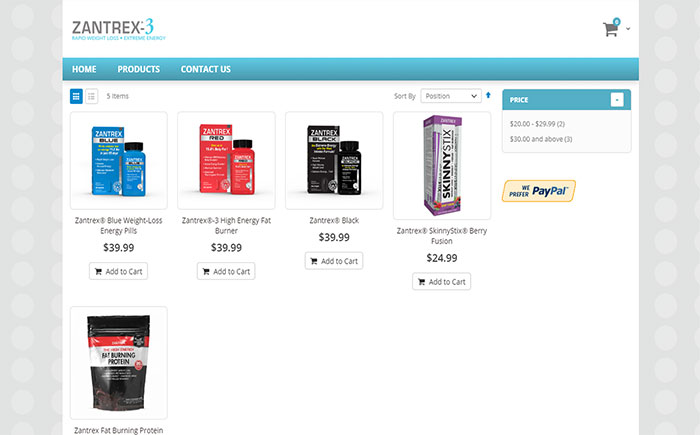The height and width of the screenshot is (435, 700).
Task: Collapse the Price filter panel
Action: click(x=617, y=100)
